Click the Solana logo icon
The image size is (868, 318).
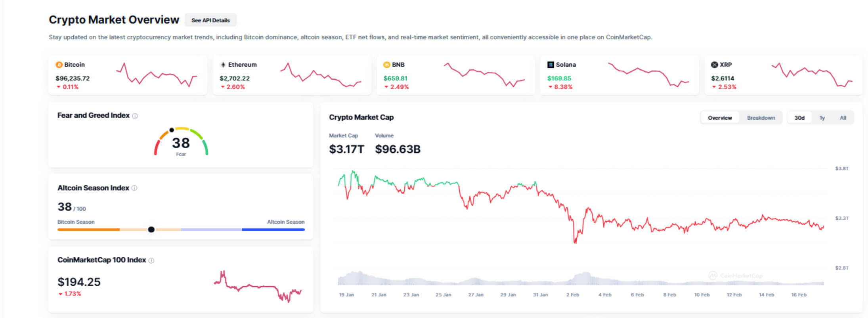tap(551, 65)
